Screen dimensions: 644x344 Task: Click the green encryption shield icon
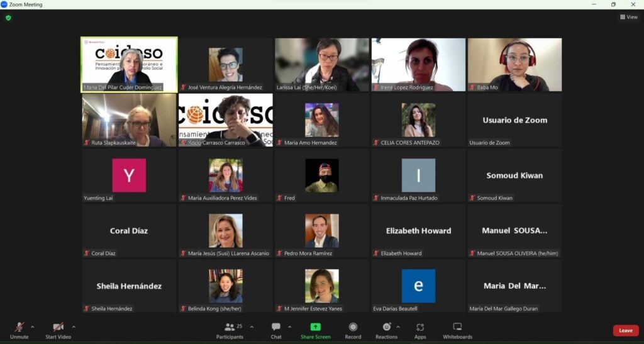8,18
